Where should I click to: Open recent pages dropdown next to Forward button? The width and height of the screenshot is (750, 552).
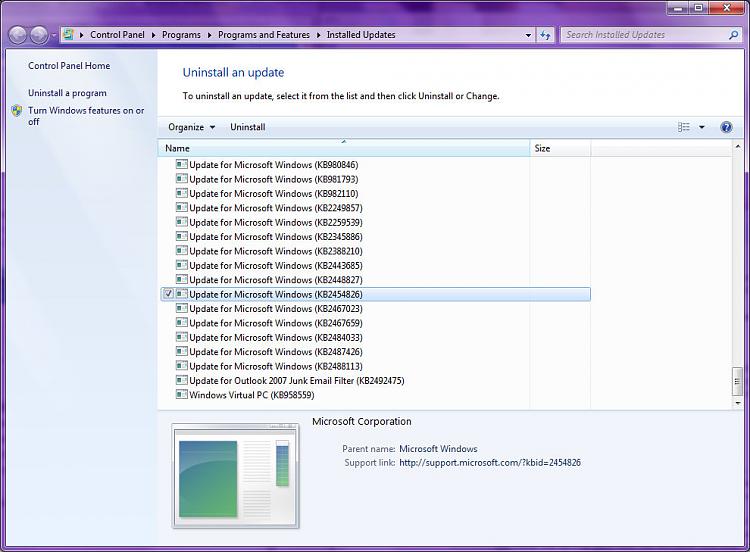click(54, 35)
